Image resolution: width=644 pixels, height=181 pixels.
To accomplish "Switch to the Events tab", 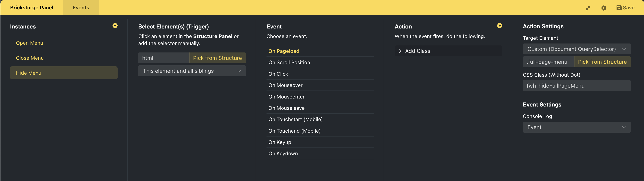I will [x=81, y=8].
